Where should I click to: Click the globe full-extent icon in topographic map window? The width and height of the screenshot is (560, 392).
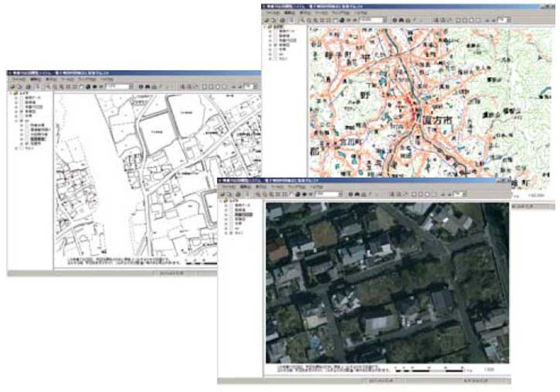click(342, 20)
